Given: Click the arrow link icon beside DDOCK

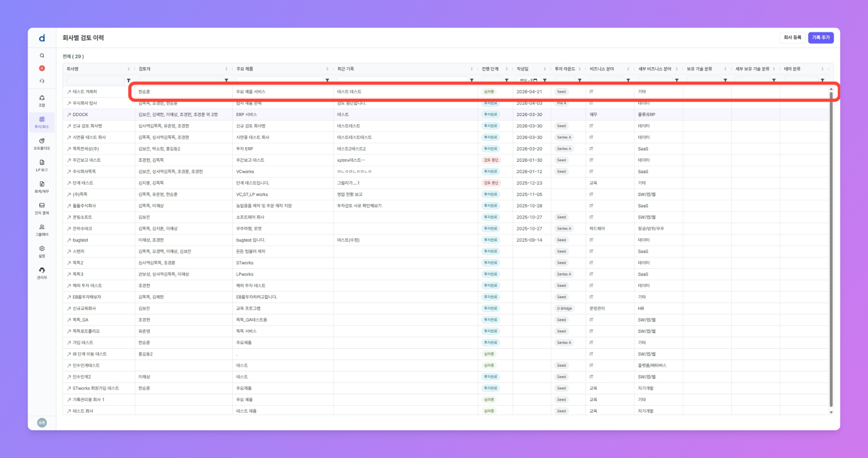Looking at the screenshot, I should pos(69,115).
